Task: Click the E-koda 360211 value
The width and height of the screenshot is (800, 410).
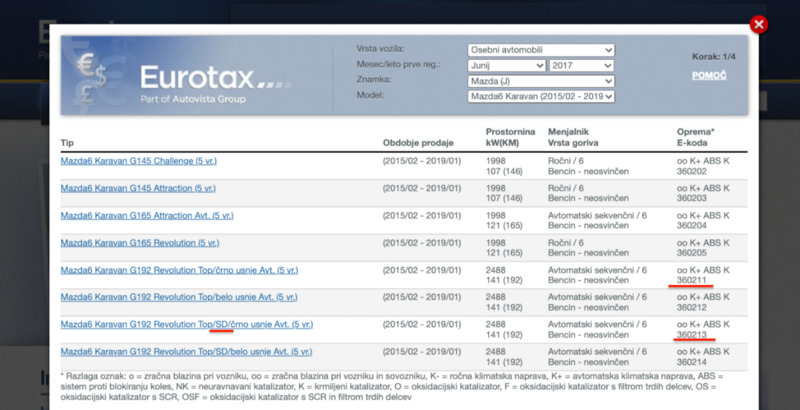Action: click(x=691, y=280)
